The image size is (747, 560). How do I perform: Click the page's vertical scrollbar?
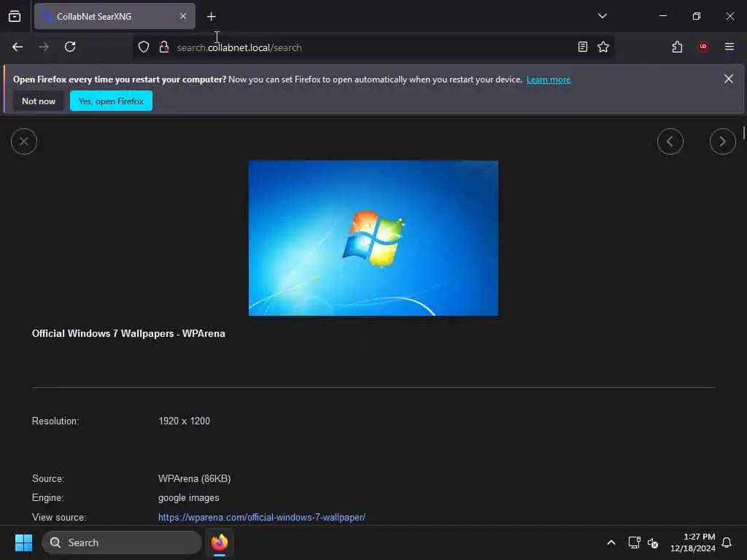[743, 133]
